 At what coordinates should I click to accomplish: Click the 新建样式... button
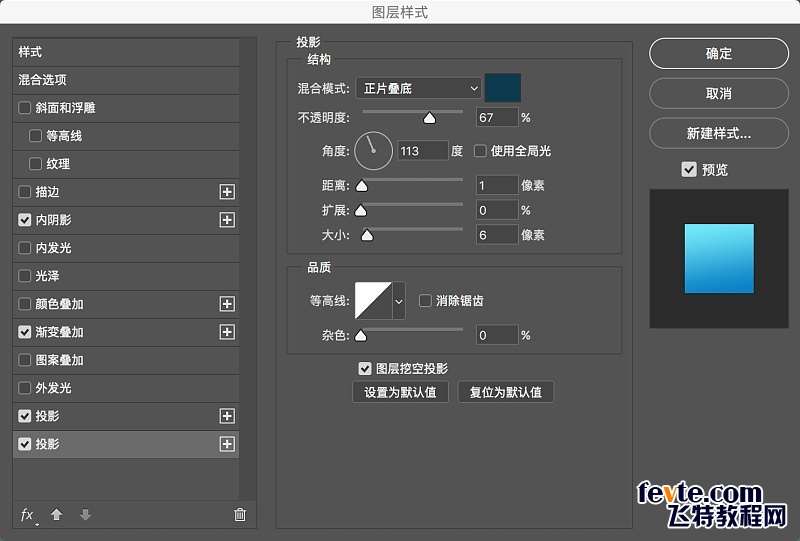point(719,133)
